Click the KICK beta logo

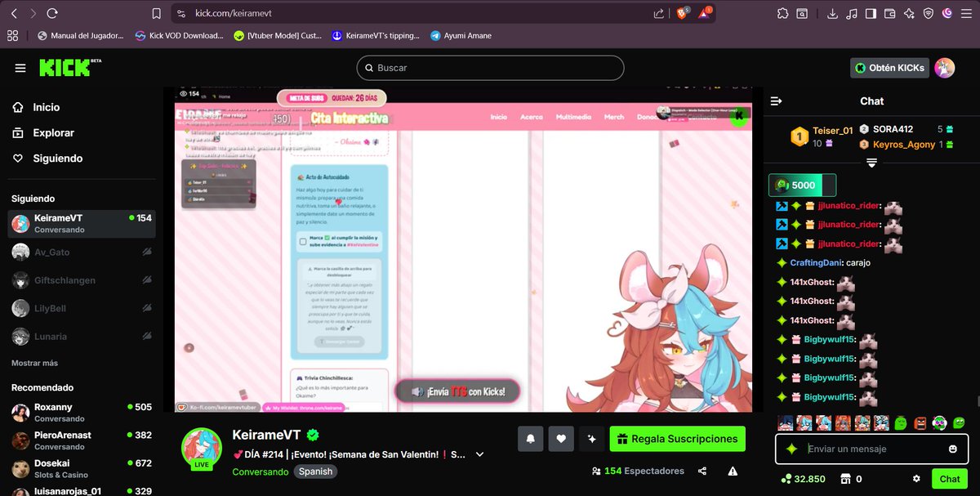70,67
